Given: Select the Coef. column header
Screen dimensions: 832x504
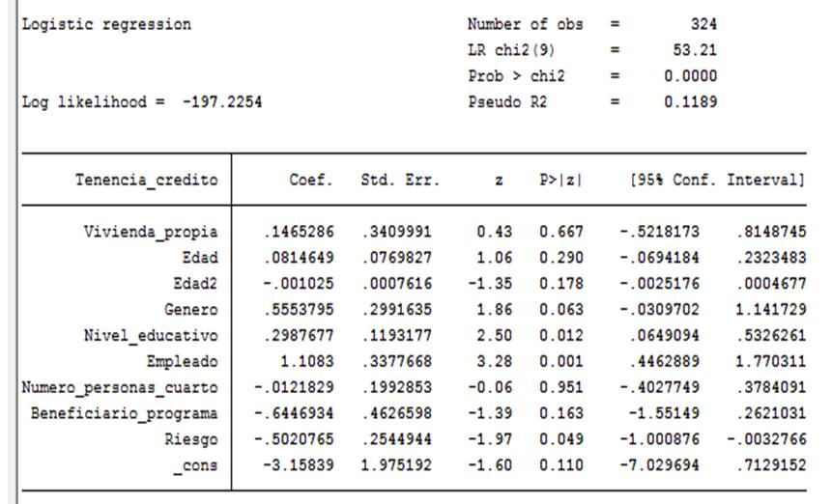Looking at the screenshot, I should (x=309, y=181).
